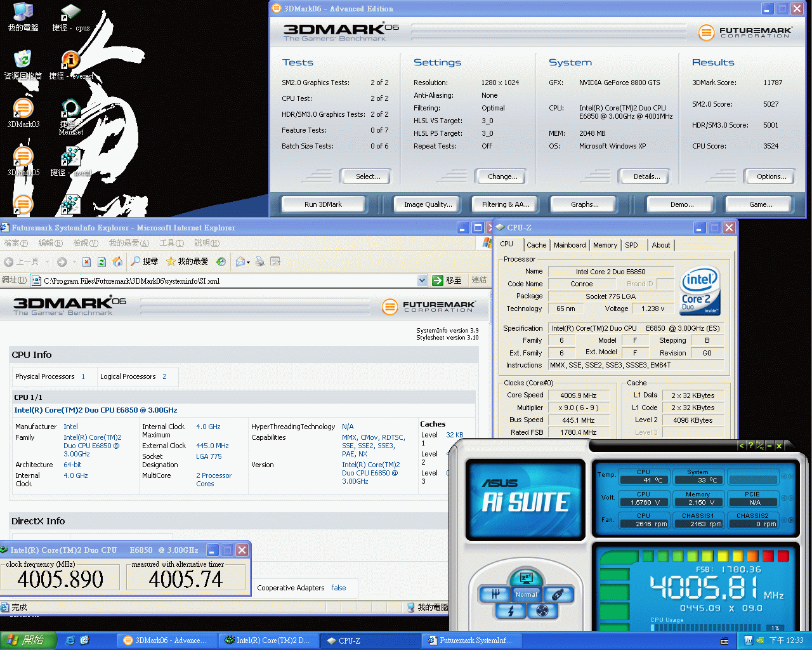Click the Stop icon in Internet Explorer toolbar
Screen dimensions: 812x650
click(86, 262)
